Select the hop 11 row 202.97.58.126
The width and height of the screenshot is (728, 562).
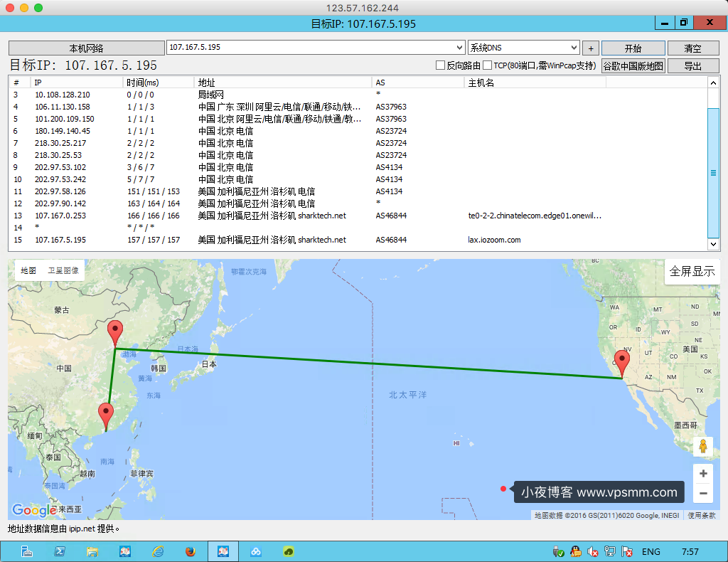358,191
